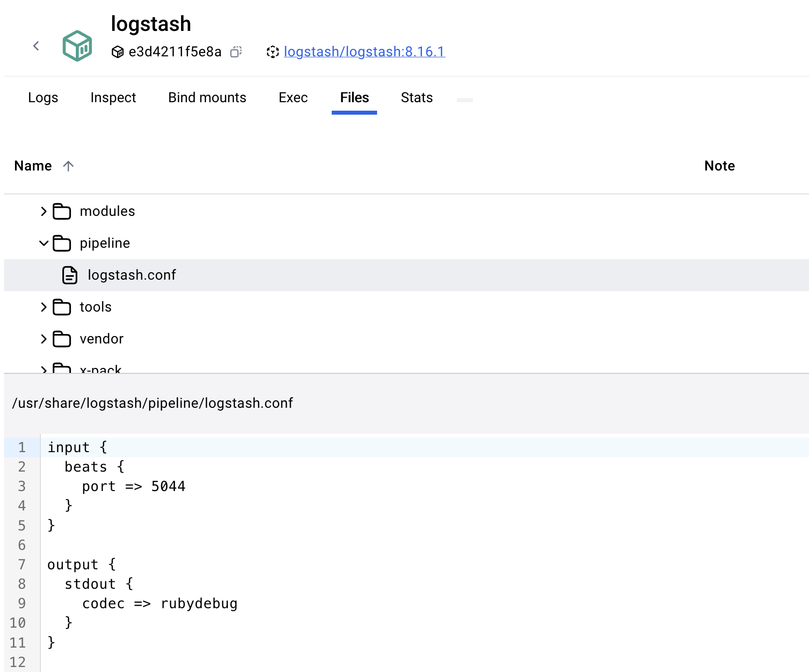
Task: Switch to the Inspect tab
Action: point(113,97)
